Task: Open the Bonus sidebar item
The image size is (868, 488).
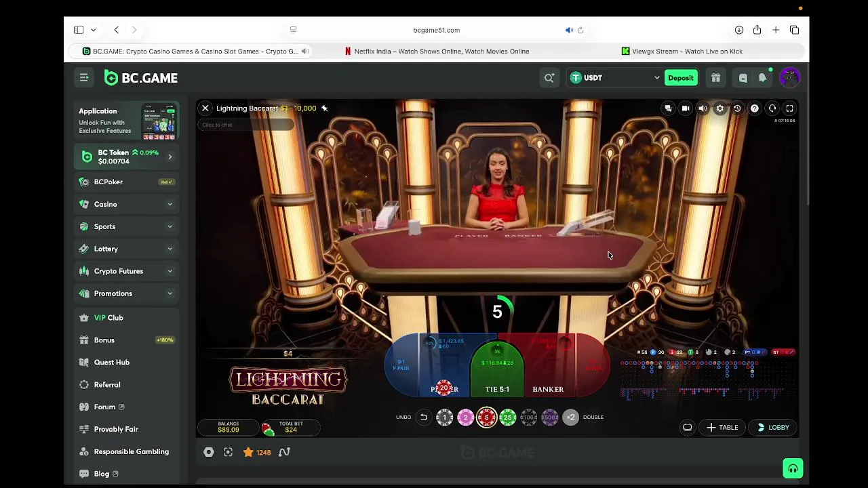Action: (126, 340)
